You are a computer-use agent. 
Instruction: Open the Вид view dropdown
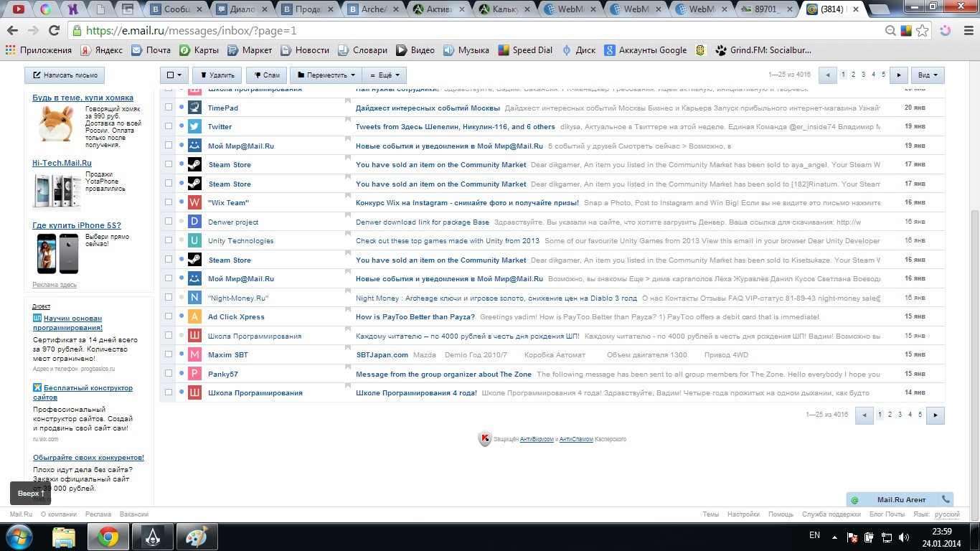[928, 75]
